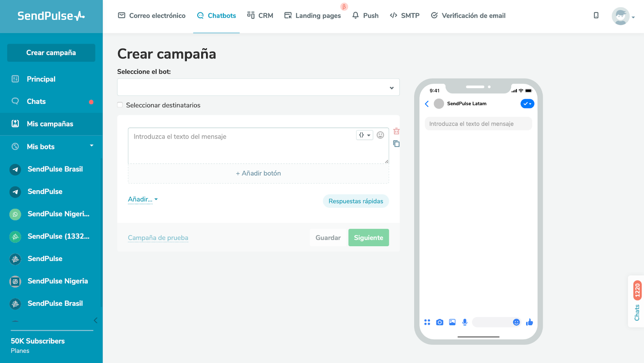This screenshot has height=363, width=644.
Task: Click the camera icon in phone preview
Action: (x=440, y=322)
